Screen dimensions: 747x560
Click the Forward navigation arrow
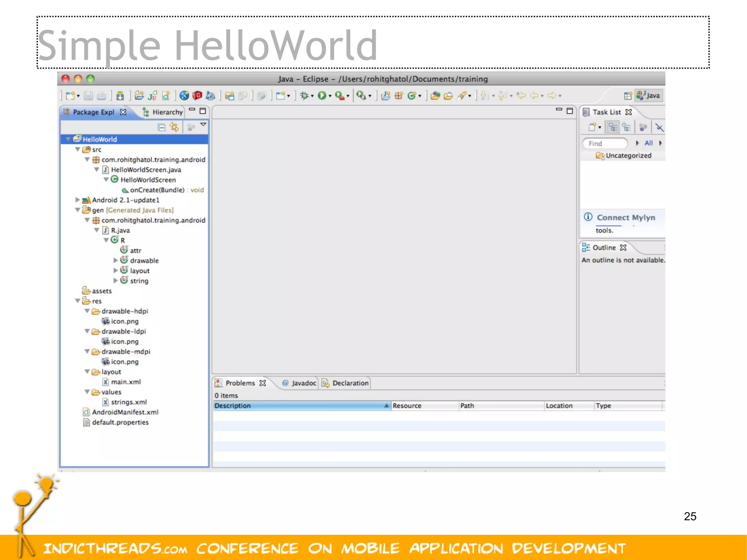coord(552,96)
